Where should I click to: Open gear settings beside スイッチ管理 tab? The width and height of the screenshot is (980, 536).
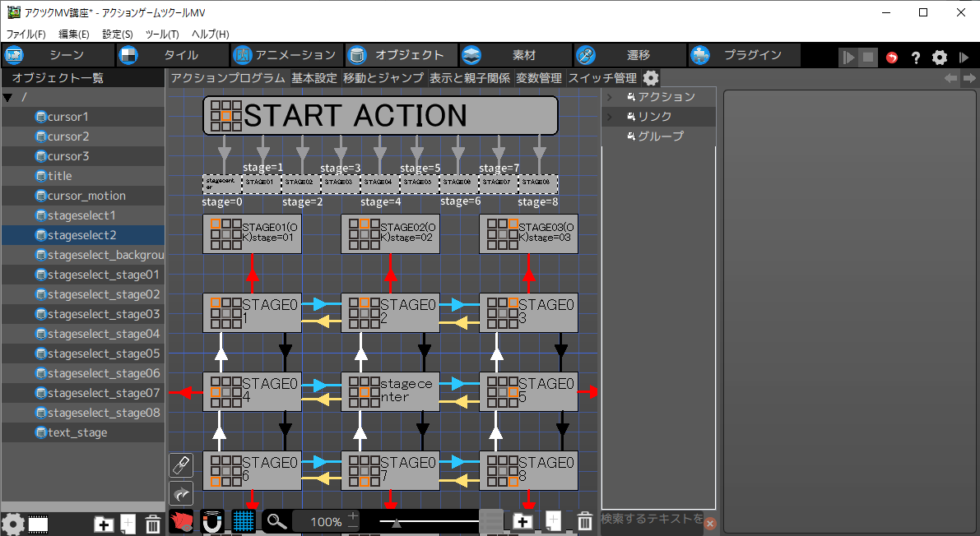point(651,78)
